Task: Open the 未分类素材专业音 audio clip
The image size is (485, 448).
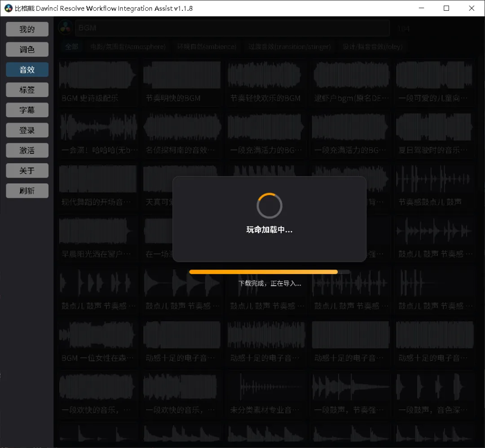Action: tap(266, 394)
